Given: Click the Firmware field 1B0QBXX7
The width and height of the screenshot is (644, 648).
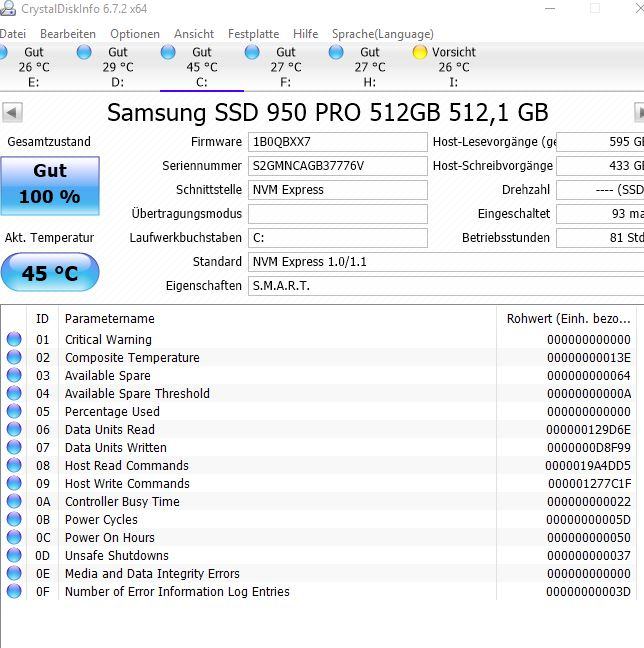Looking at the screenshot, I should click(x=338, y=142).
